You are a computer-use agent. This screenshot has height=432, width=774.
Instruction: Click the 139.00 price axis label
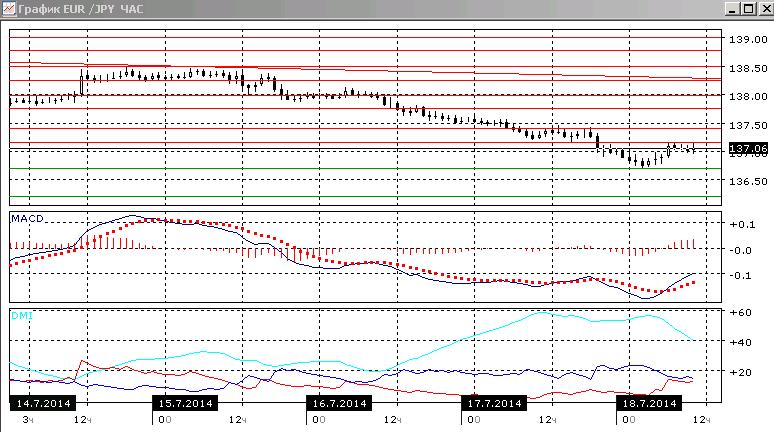coord(748,40)
